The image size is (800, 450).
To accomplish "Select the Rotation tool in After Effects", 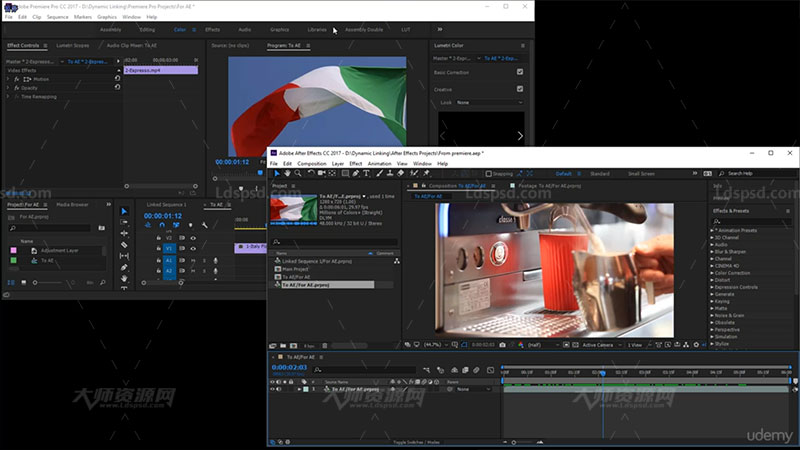I will [x=311, y=173].
